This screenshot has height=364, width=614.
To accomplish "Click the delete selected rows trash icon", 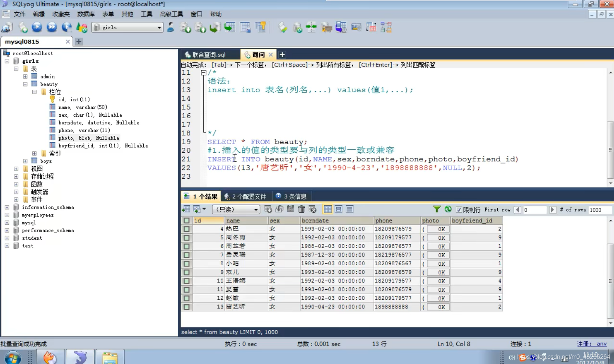I will tap(301, 209).
